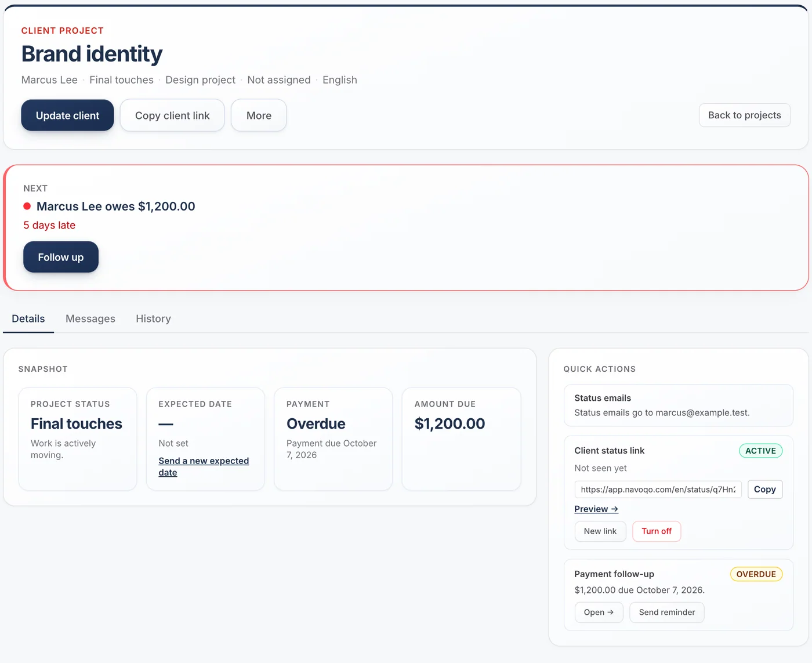The image size is (812, 663).
Task: Click the Project Status 'Final touches' card
Action: [78, 439]
